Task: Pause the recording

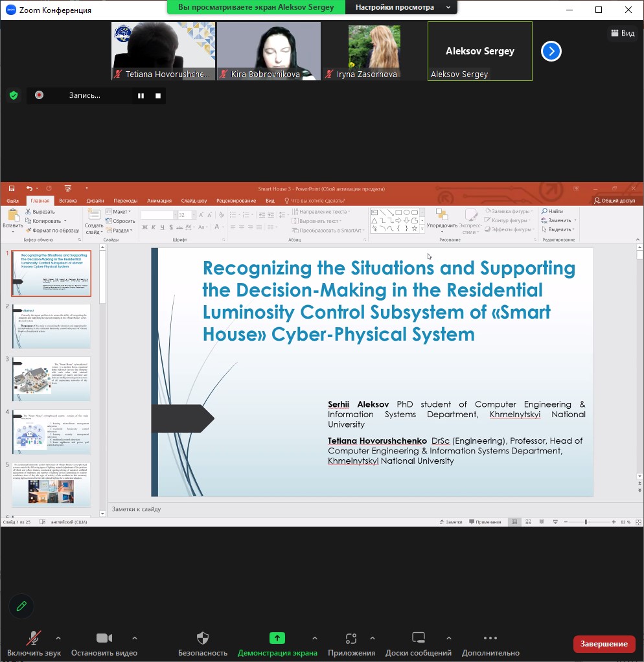Action: tap(141, 96)
